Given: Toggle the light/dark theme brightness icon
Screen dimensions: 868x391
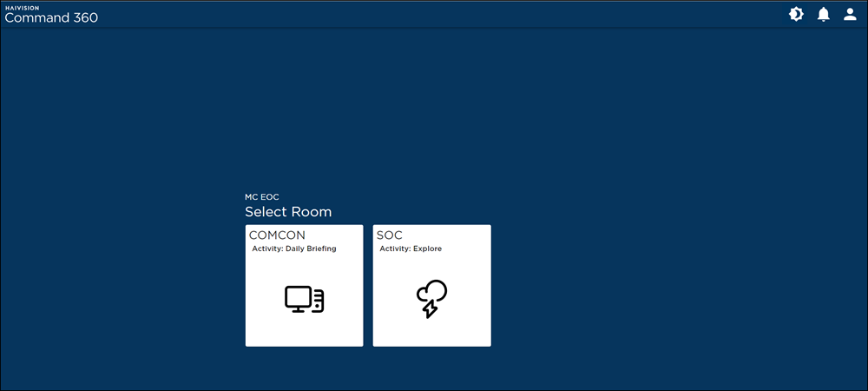Looking at the screenshot, I should tap(796, 15).
